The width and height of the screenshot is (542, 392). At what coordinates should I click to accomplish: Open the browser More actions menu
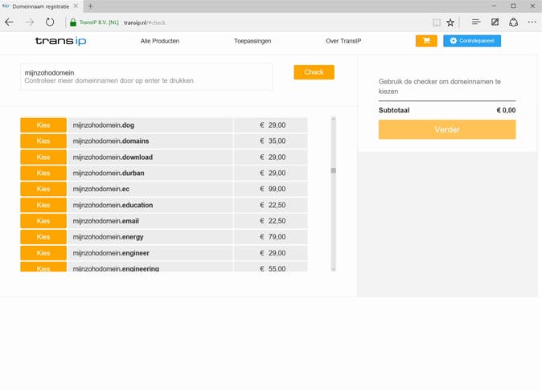(x=532, y=22)
